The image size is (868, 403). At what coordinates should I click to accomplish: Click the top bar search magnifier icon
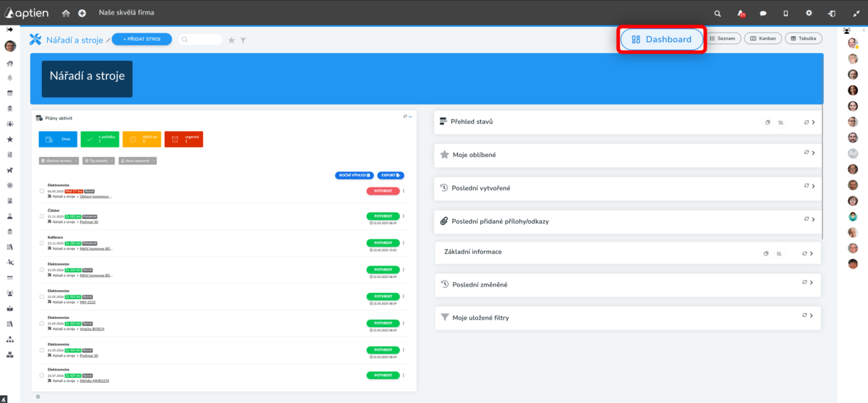pyautogui.click(x=718, y=13)
